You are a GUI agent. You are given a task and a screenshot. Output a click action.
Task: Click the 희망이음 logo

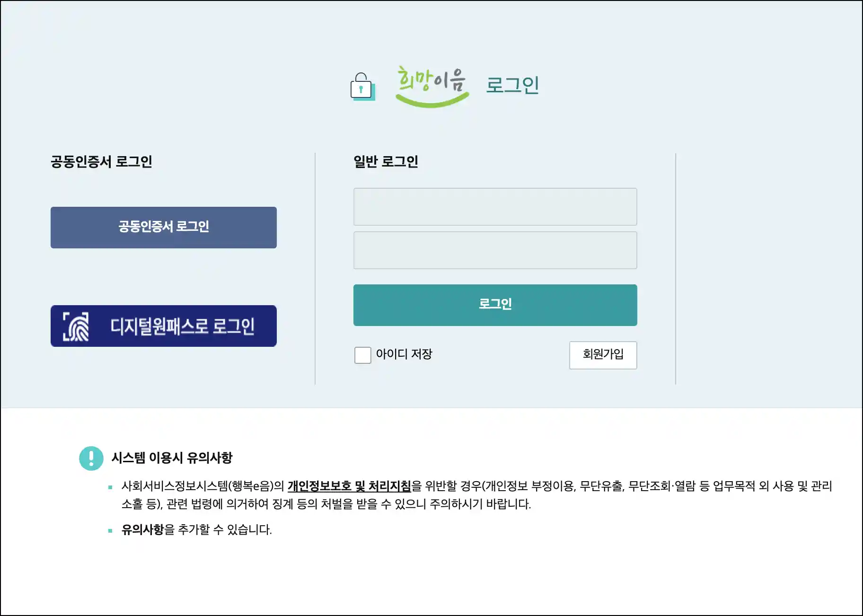click(x=432, y=87)
